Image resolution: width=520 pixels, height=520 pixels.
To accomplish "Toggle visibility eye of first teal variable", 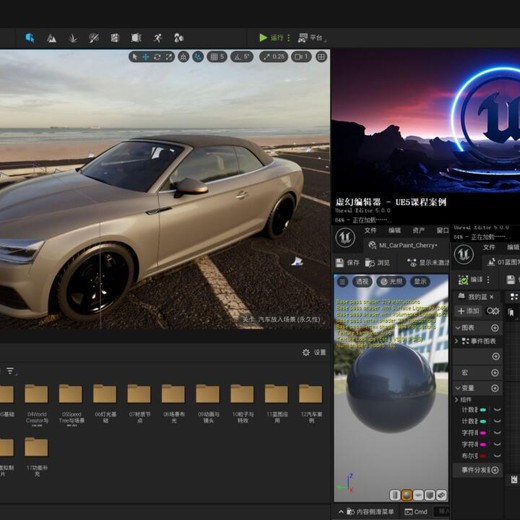I will [x=497, y=410].
